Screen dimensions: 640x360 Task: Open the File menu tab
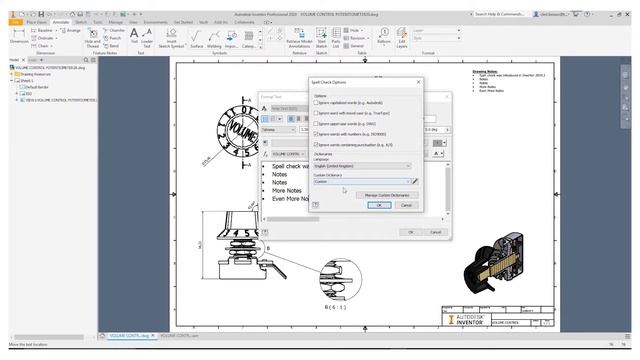click(16, 22)
